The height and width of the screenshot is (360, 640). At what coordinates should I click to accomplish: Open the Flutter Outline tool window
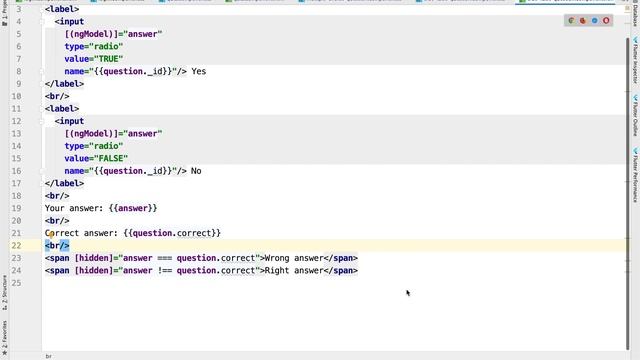coord(636,115)
